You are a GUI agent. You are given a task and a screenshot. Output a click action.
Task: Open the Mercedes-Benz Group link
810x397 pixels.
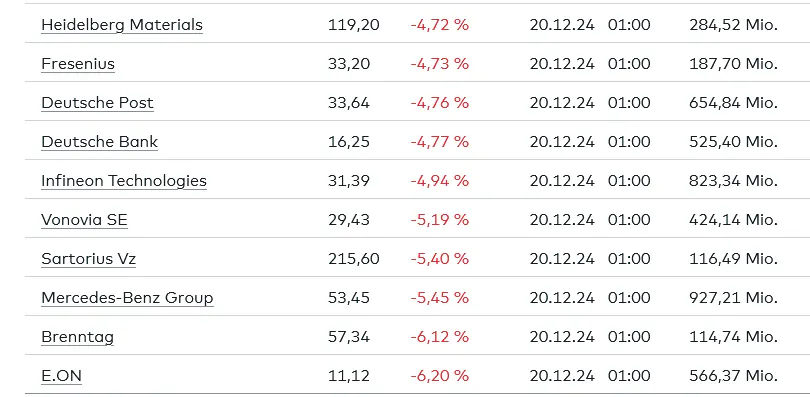(x=127, y=297)
